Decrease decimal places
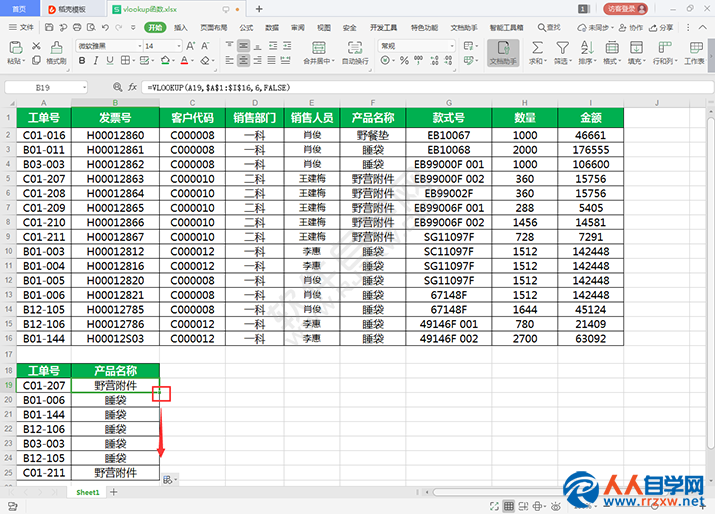The height and width of the screenshot is (514, 715). tap(448, 60)
